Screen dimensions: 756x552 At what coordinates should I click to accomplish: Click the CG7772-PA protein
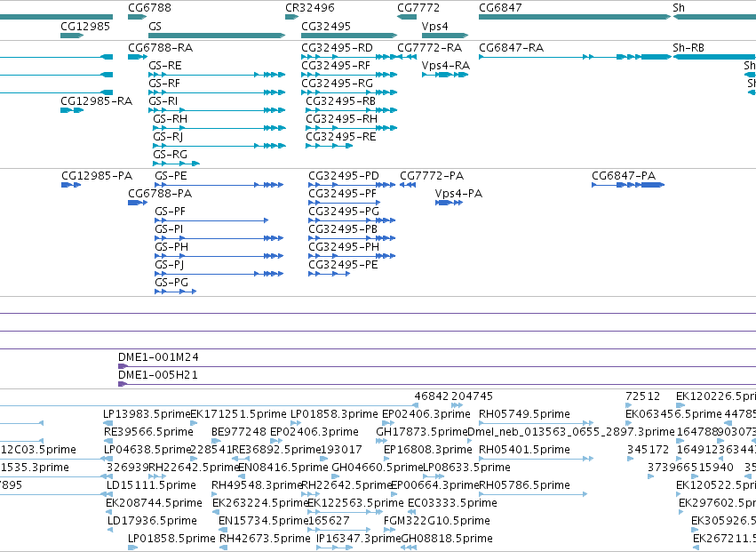408,185
